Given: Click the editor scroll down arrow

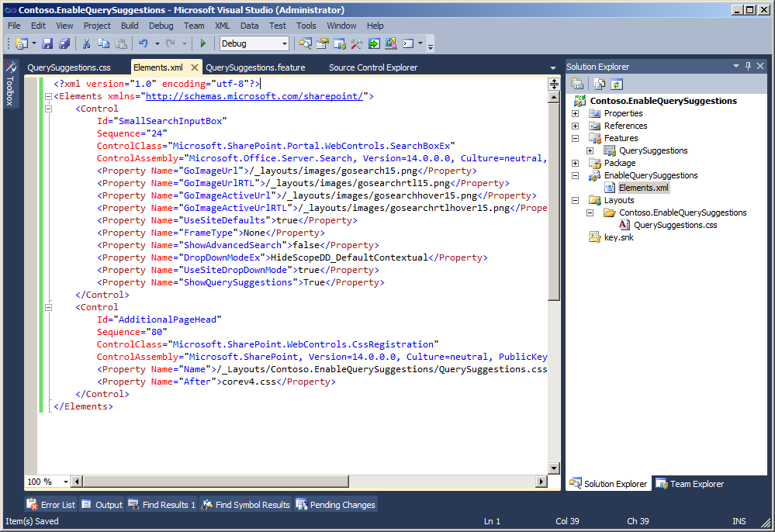Looking at the screenshot, I should (x=554, y=468).
